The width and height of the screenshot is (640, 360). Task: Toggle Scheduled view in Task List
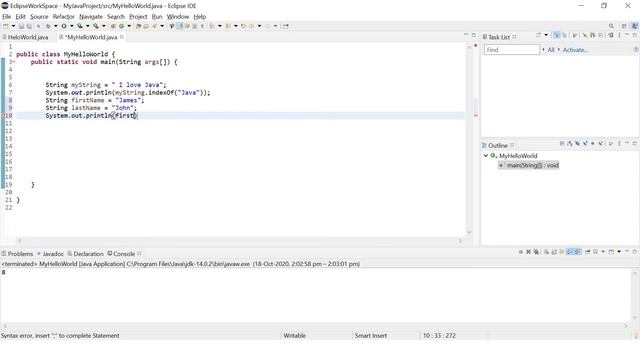(x=564, y=36)
